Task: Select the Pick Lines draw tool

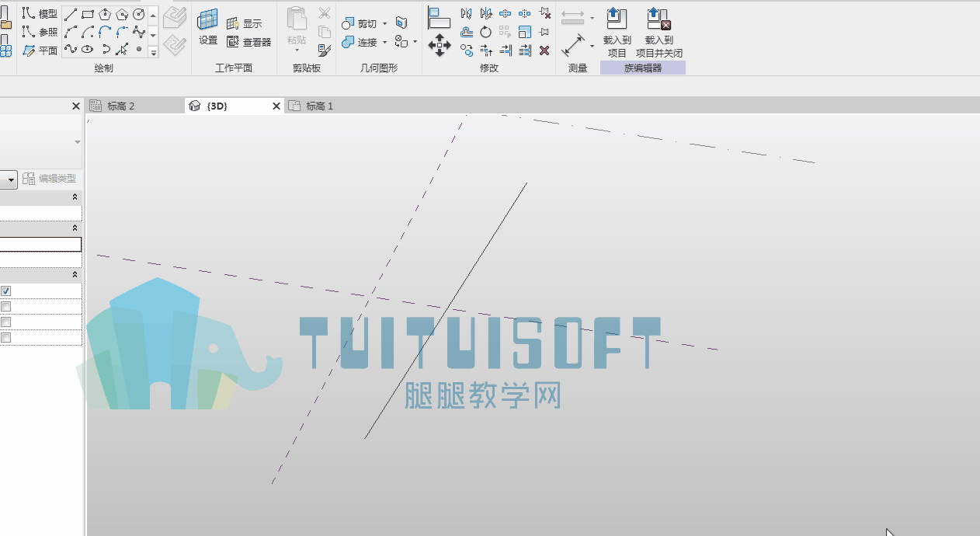Action: click(122, 50)
